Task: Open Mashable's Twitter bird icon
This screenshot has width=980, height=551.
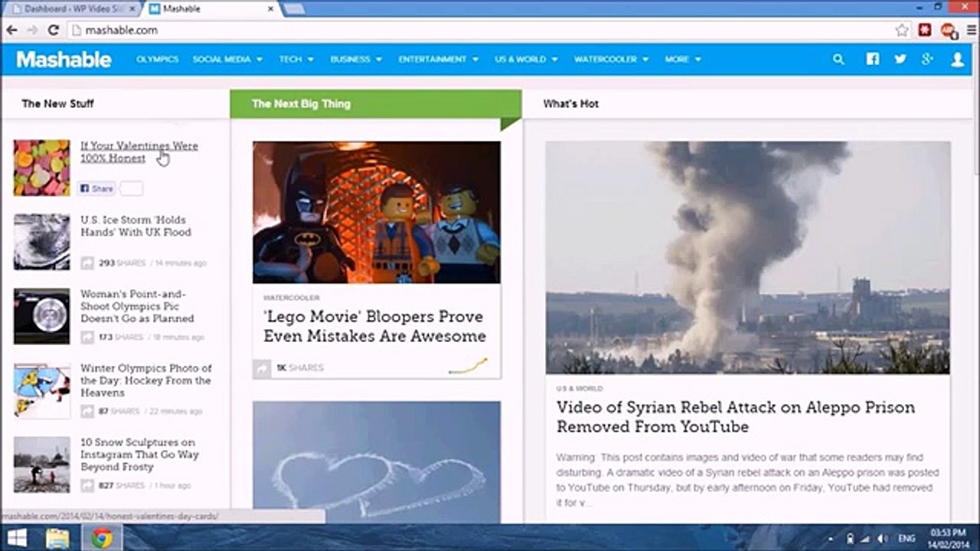Action: pos(900,59)
